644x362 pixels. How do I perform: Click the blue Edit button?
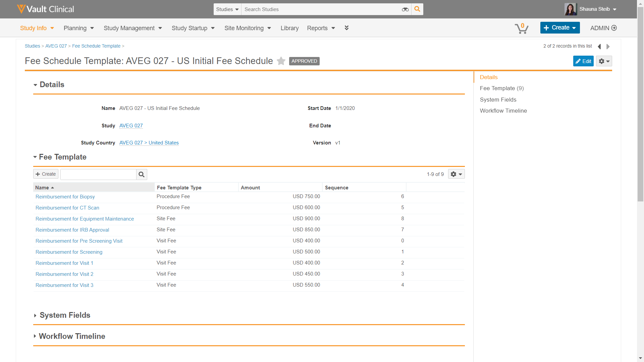point(583,61)
